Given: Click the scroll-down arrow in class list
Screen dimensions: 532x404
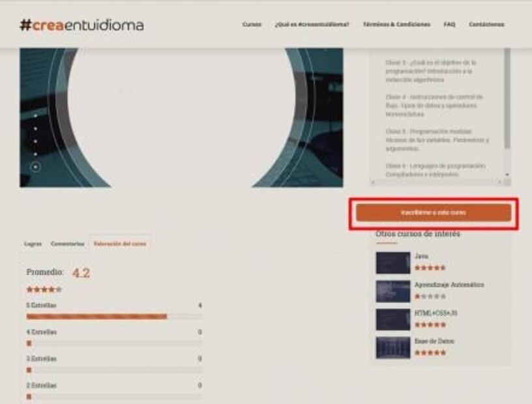Looking at the screenshot, I should click(x=507, y=175).
